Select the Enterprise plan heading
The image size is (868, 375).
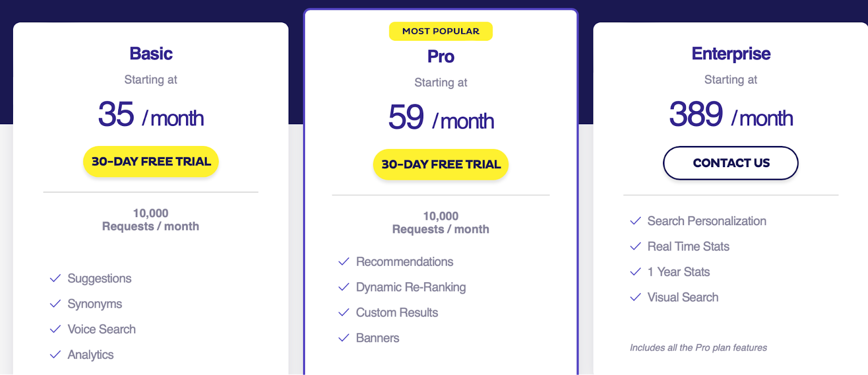731,54
